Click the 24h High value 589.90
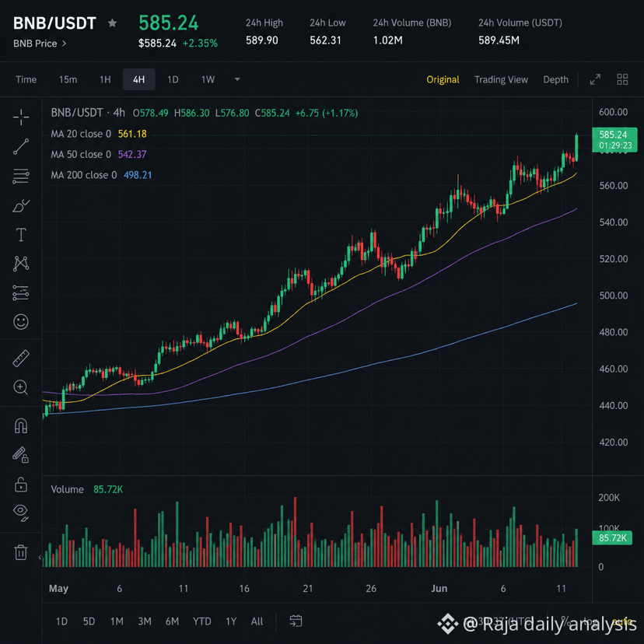The width and height of the screenshot is (644, 644). pos(262,40)
